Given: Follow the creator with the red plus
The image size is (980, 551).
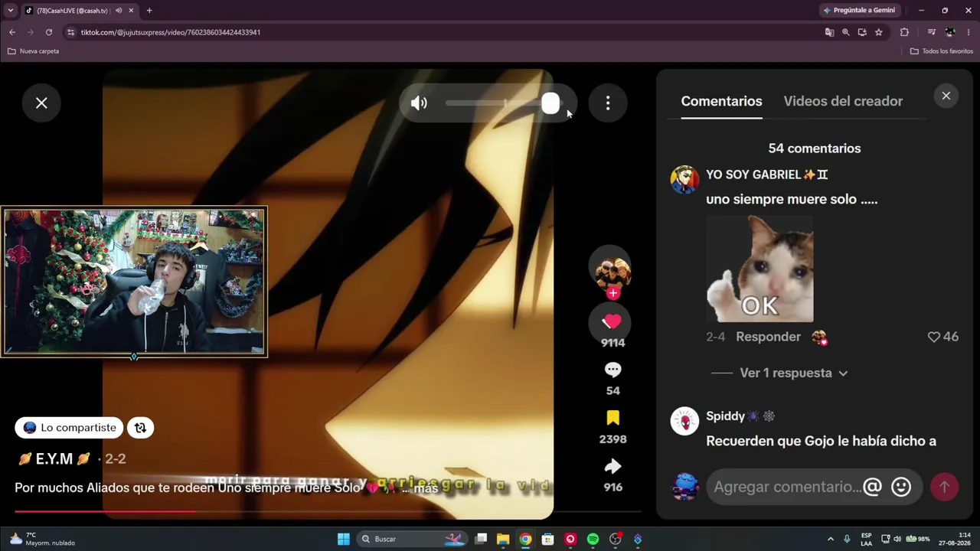Looking at the screenshot, I should (612, 293).
